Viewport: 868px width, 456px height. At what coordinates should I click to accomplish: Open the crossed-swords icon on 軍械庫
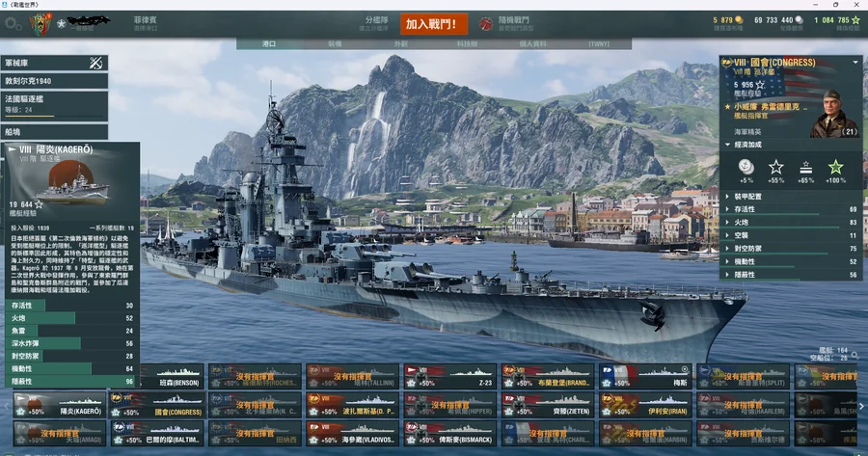coord(95,63)
